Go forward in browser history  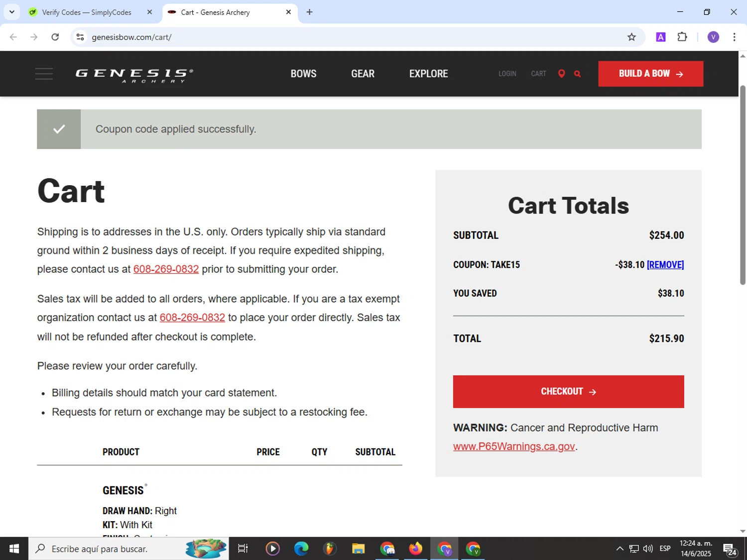tap(34, 37)
